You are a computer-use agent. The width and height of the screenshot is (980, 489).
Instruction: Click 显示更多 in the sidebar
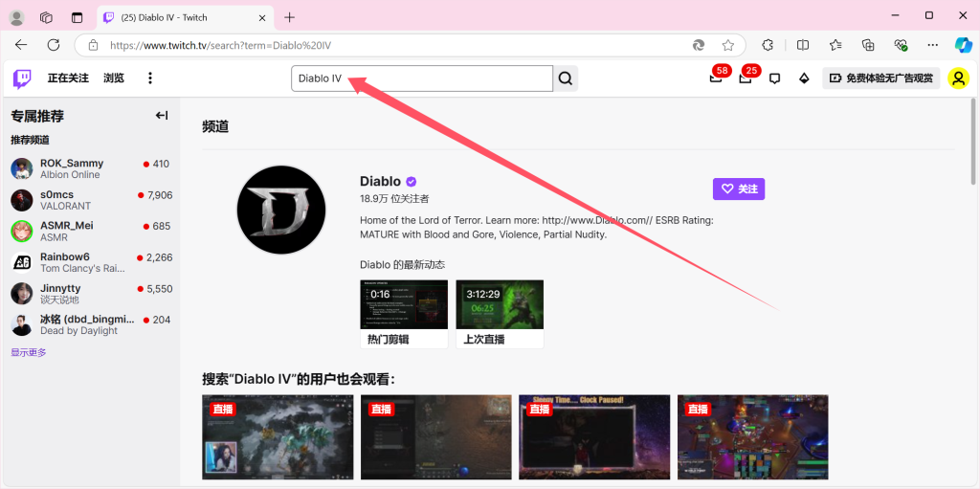point(29,353)
